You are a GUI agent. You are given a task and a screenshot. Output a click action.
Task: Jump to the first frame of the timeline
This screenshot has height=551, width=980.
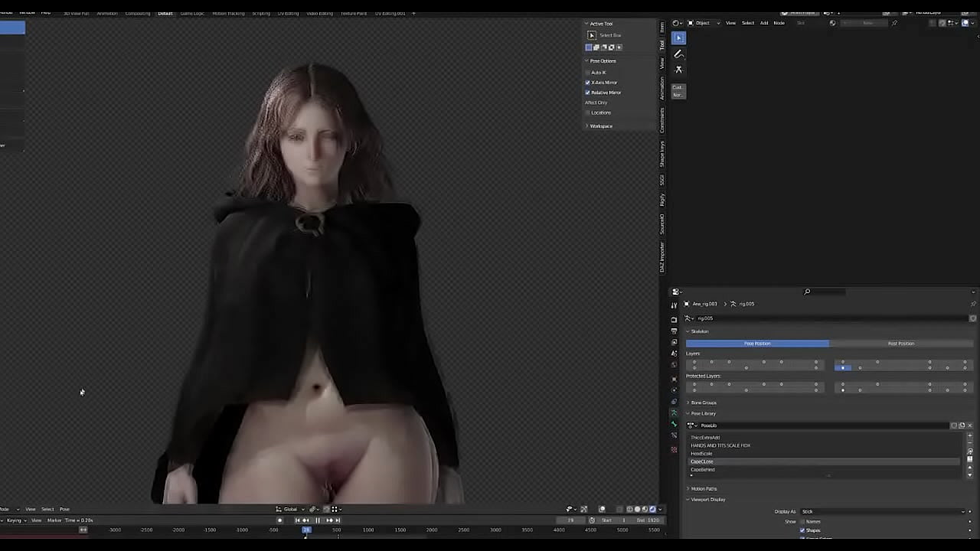click(298, 520)
